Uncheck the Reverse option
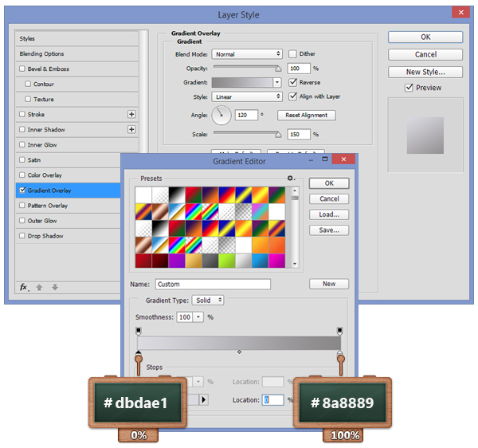This screenshot has width=478, height=448. click(x=292, y=82)
